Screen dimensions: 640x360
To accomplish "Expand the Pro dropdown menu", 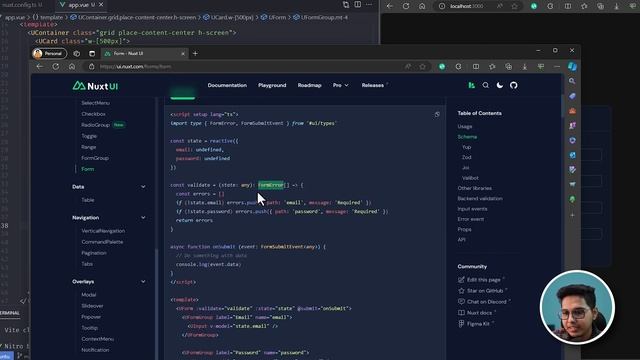I will (340, 85).
